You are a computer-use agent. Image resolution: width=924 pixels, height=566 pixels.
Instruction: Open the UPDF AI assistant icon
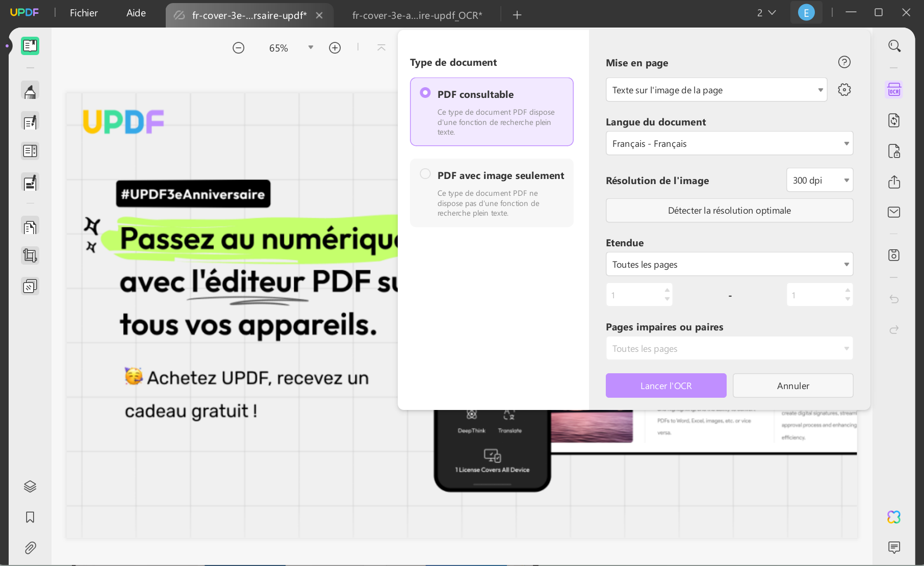(894, 517)
